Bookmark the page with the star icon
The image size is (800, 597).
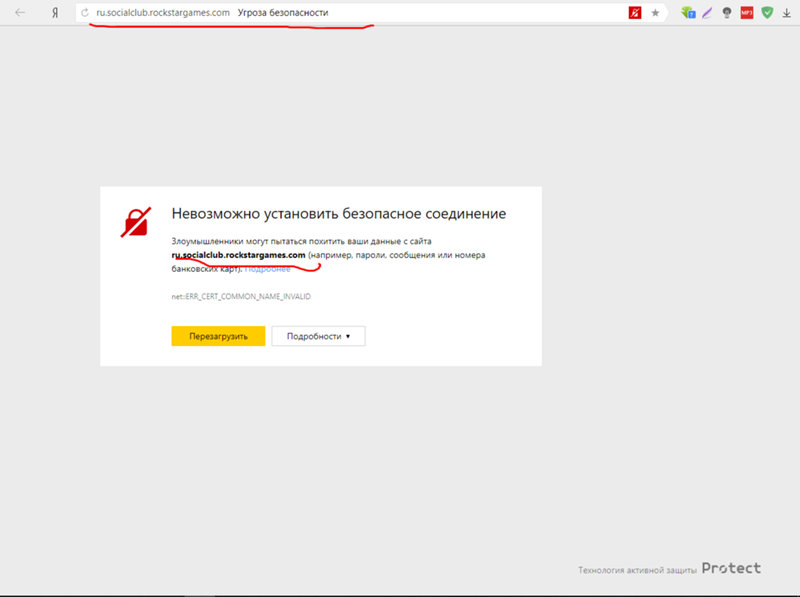[x=655, y=13]
